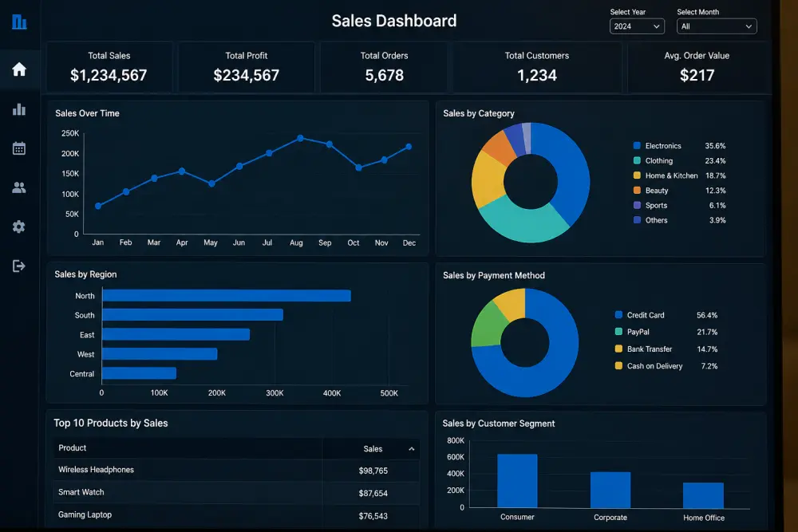Open the calendar sidebar icon
The height and width of the screenshot is (532, 798).
(x=19, y=148)
